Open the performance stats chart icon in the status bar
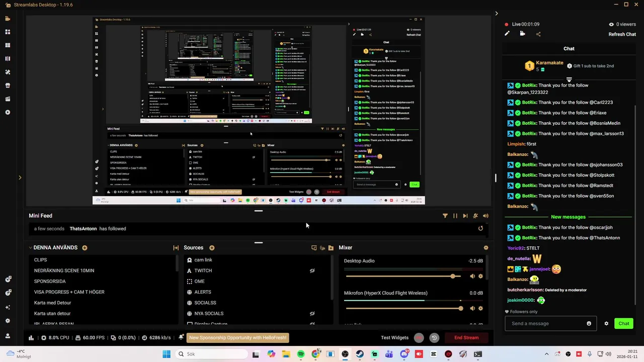 pos(31,338)
